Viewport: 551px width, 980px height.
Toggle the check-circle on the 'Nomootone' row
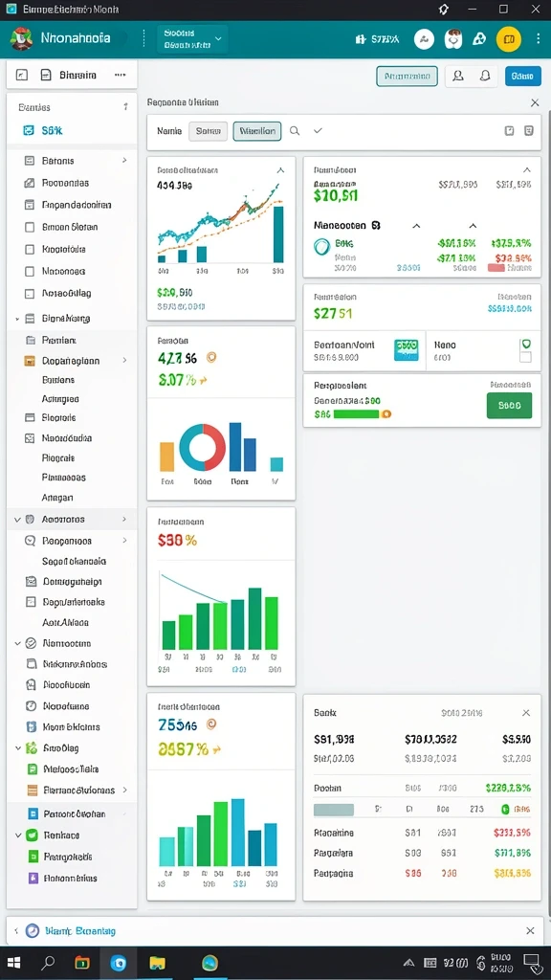[x=31, y=643]
